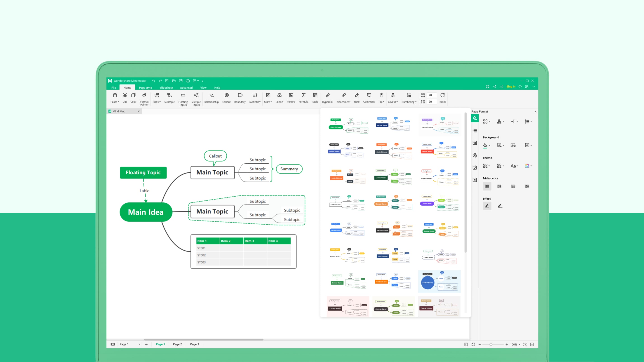Add an Attachment
This screenshot has width=644, height=362.
(343, 98)
